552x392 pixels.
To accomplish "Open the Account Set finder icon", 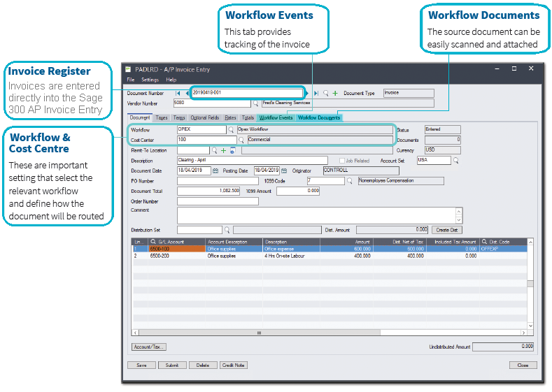I will [x=456, y=161].
